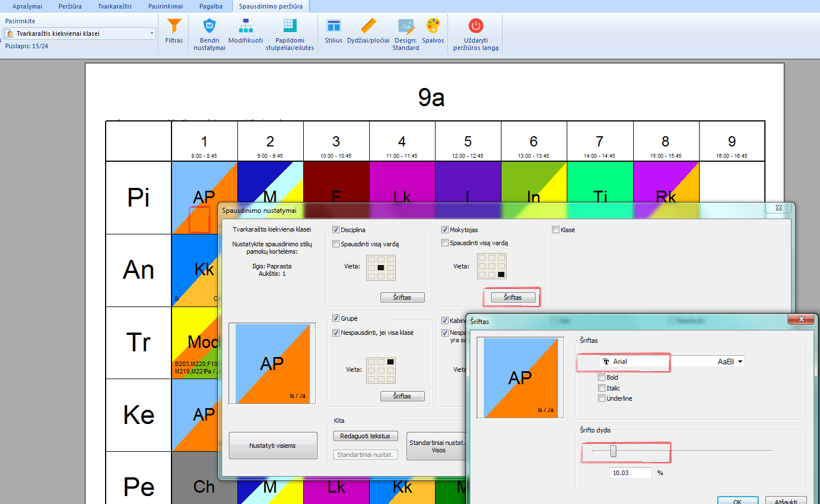The height and width of the screenshot is (504, 820).
Task: Click the Filtras funnel icon
Action: tap(174, 27)
